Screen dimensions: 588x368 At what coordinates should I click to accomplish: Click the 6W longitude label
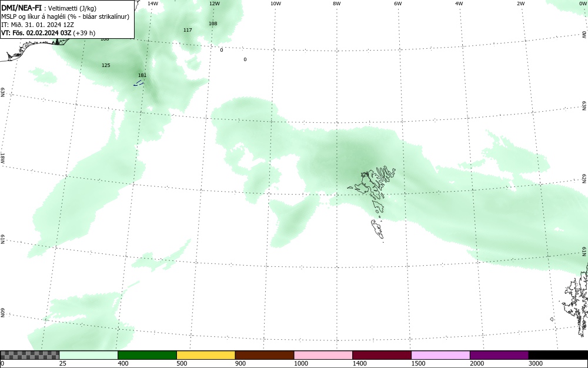click(x=398, y=4)
